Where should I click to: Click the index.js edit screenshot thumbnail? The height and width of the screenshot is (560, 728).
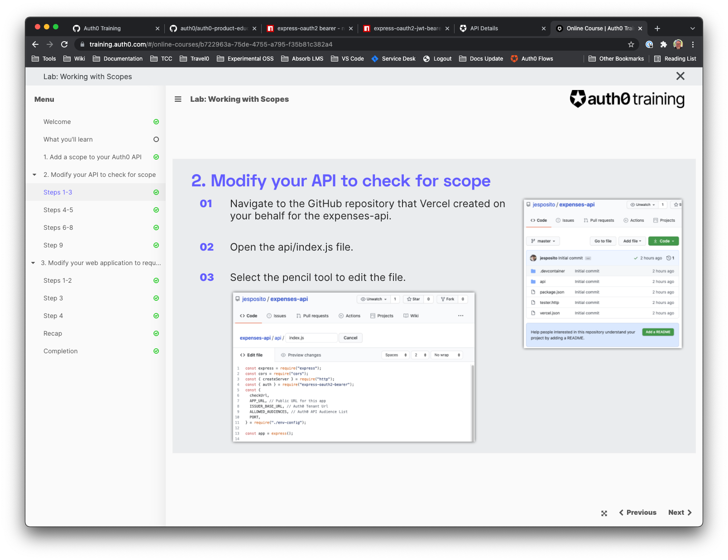coord(354,367)
